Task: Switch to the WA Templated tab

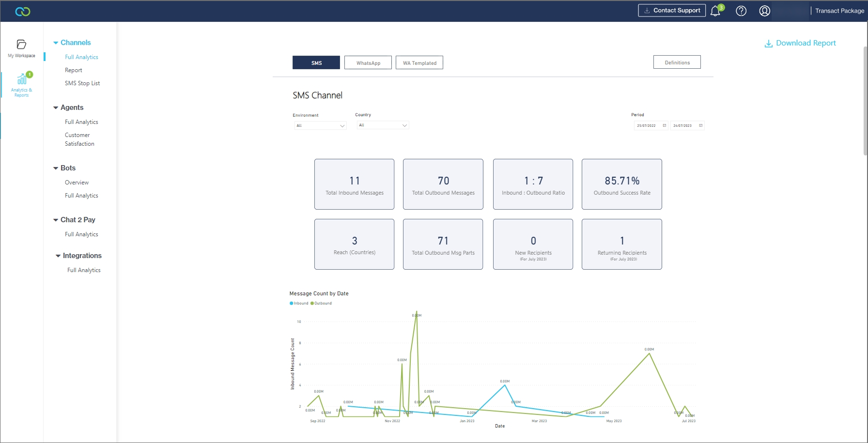Action: tap(419, 63)
